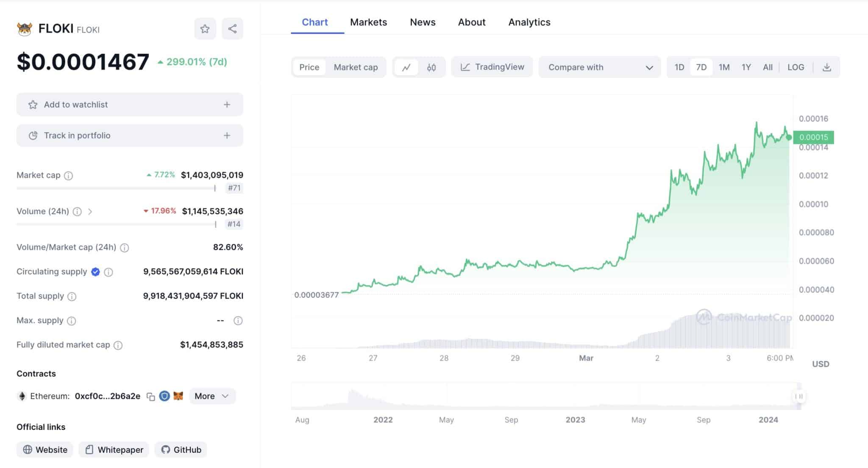This screenshot has width=868, height=468.
Task: Open Circulating supply info icon
Action: click(108, 272)
